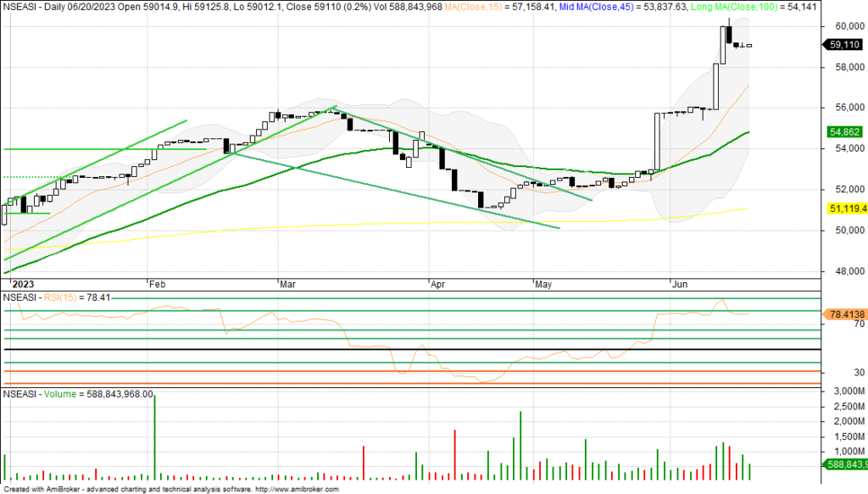The height and width of the screenshot is (494, 868).
Task: Click the 59,110 current price label
Action: pos(843,47)
